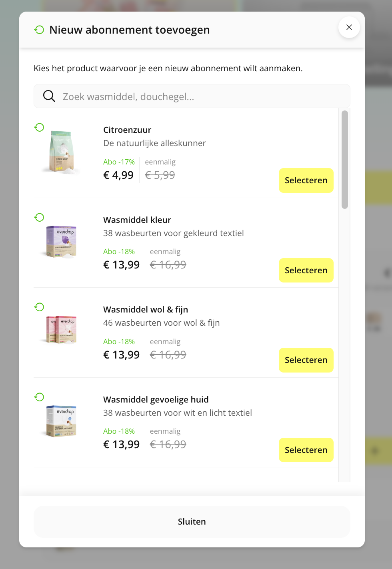Click the subscription loop icon beside Wasmiddel wol & fijn
The width and height of the screenshot is (392, 569).
click(x=39, y=307)
